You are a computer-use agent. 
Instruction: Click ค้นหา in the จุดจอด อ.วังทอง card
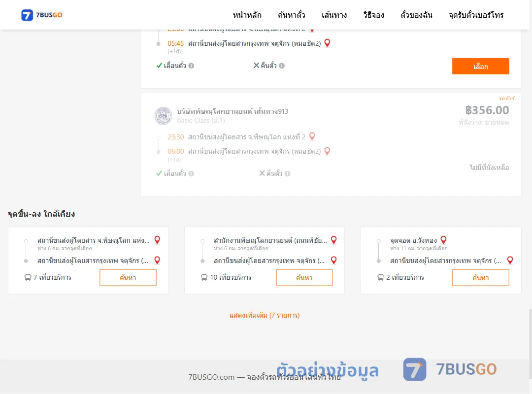480,278
